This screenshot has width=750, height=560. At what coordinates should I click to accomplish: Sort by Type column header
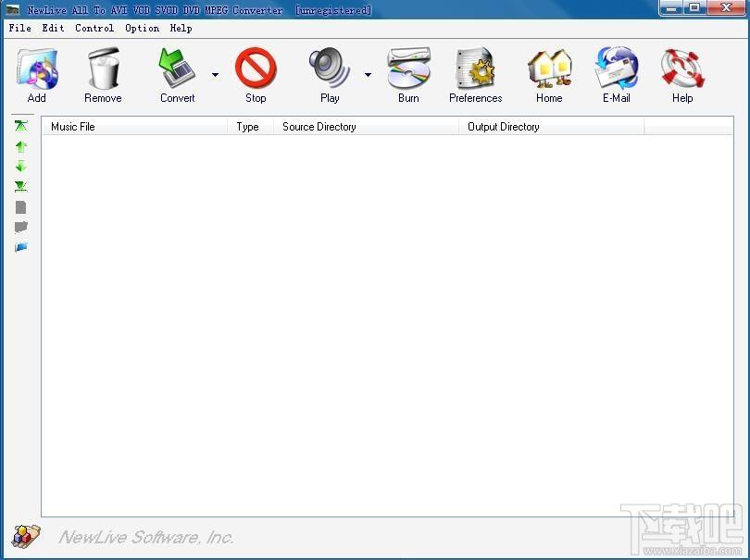click(x=250, y=127)
